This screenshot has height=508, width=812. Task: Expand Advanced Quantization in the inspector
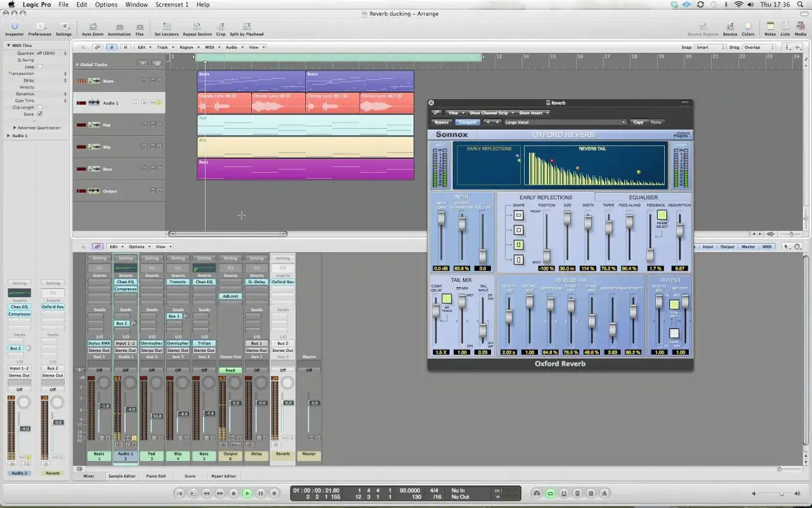coord(15,128)
